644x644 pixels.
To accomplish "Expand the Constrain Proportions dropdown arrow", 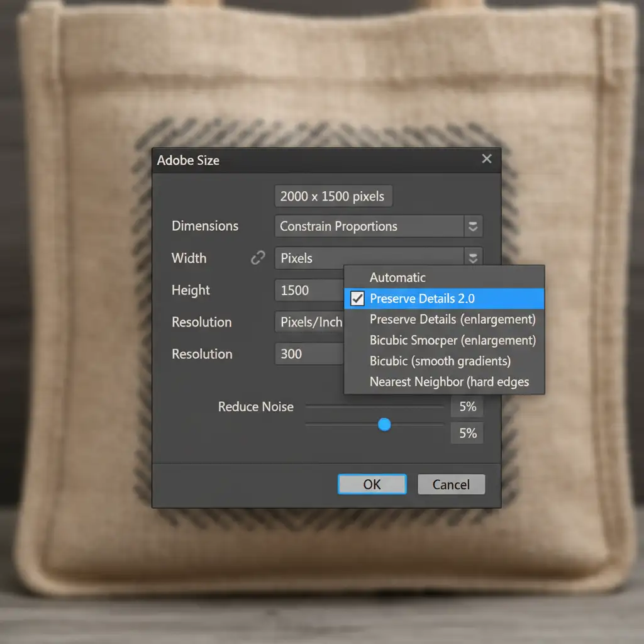I will (473, 226).
